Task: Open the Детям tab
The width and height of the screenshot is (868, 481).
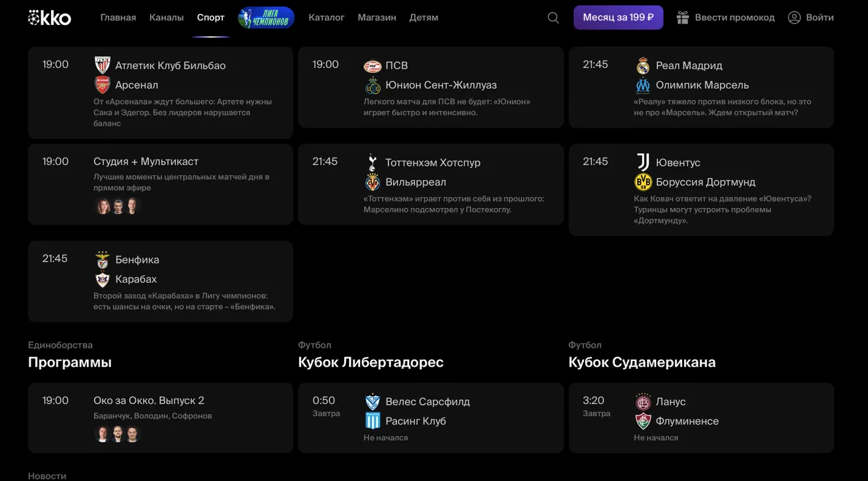Action: (424, 17)
